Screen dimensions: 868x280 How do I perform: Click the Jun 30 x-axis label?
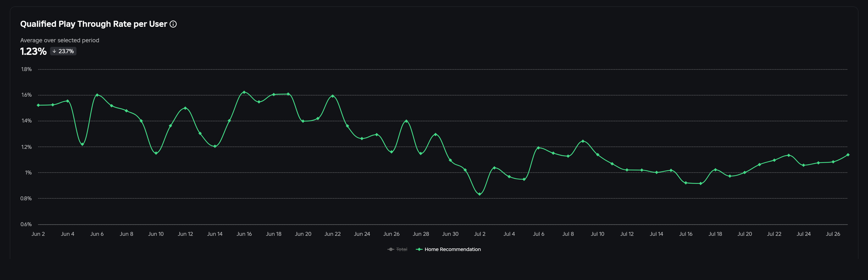[x=450, y=234]
